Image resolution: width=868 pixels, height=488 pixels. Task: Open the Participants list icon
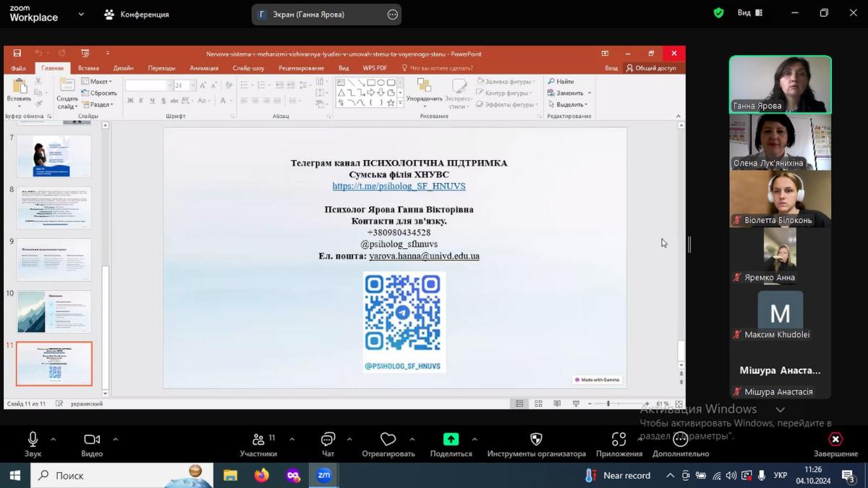point(258,439)
